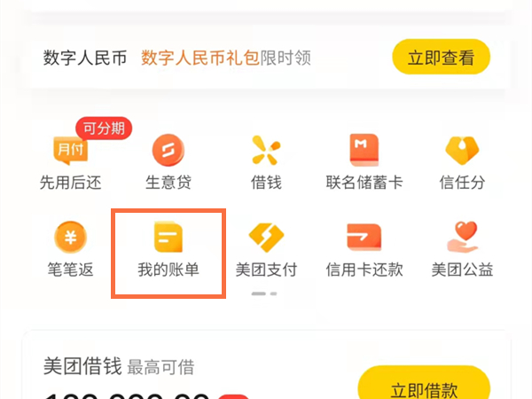
Task: Tap the 最高可借 gray caption
Action: 160,367
